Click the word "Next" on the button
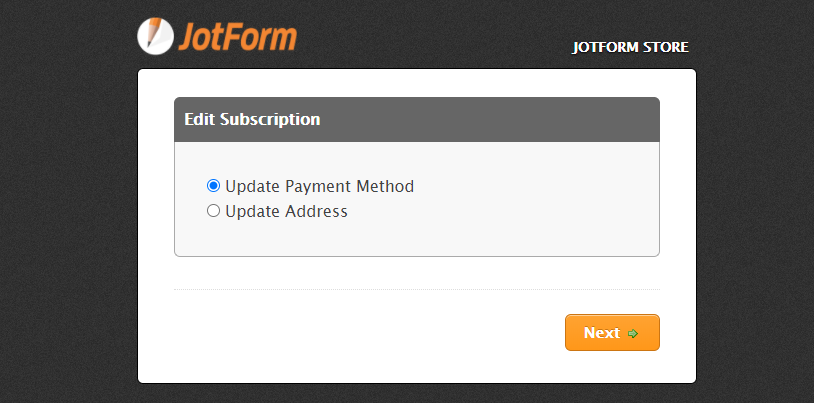This screenshot has height=403, width=814. (x=602, y=333)
